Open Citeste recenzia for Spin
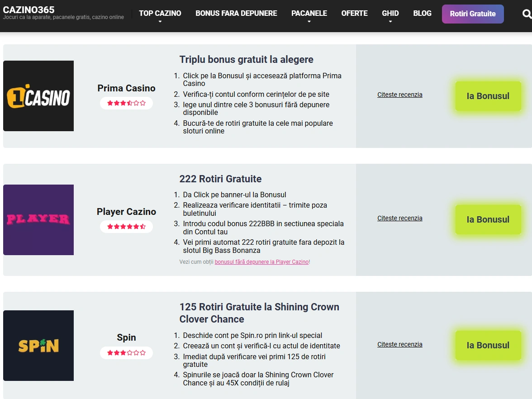This screenshot has height=399, width=532. [400, 344]
